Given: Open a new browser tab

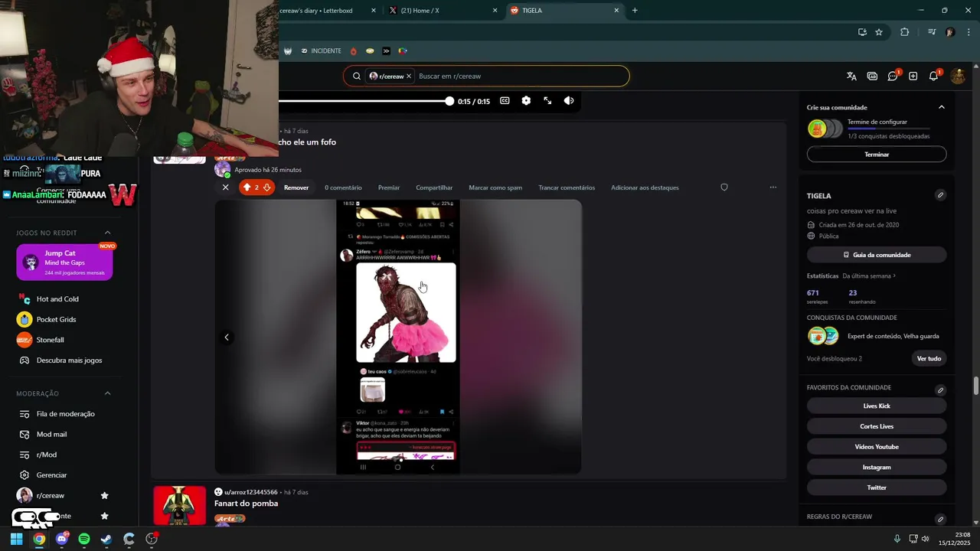Looking at the screenshot, I should point(635,11).
